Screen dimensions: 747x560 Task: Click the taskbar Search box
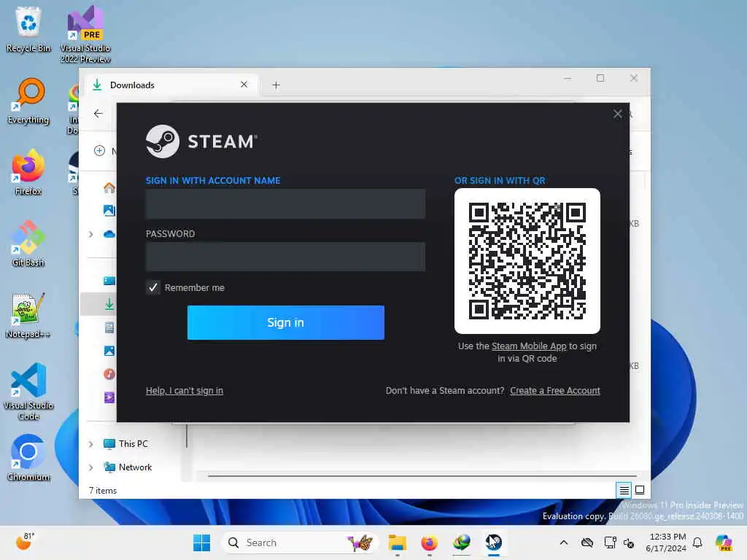pos(299,542)
